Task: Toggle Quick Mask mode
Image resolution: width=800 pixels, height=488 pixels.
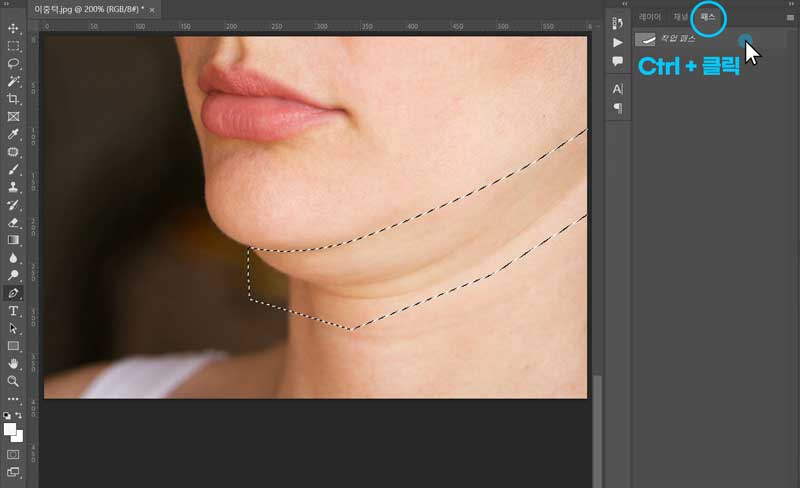Action: coord(13,454)
